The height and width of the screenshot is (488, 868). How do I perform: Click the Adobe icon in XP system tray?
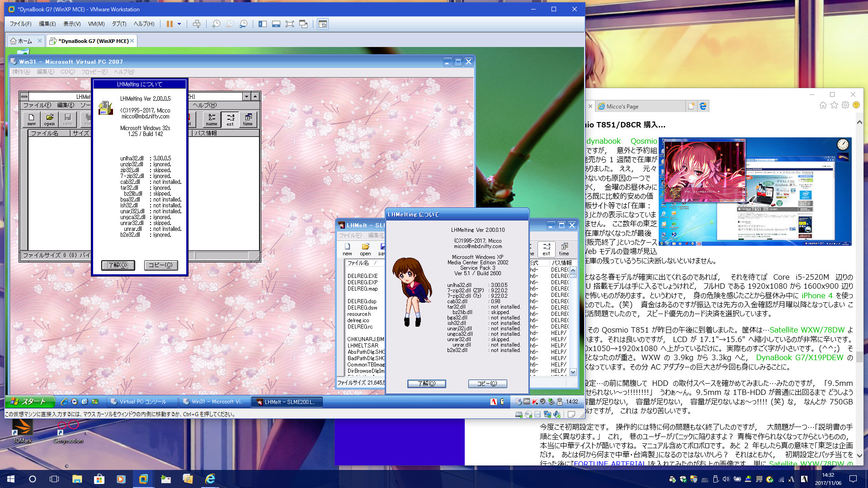[x=493, y=402]
